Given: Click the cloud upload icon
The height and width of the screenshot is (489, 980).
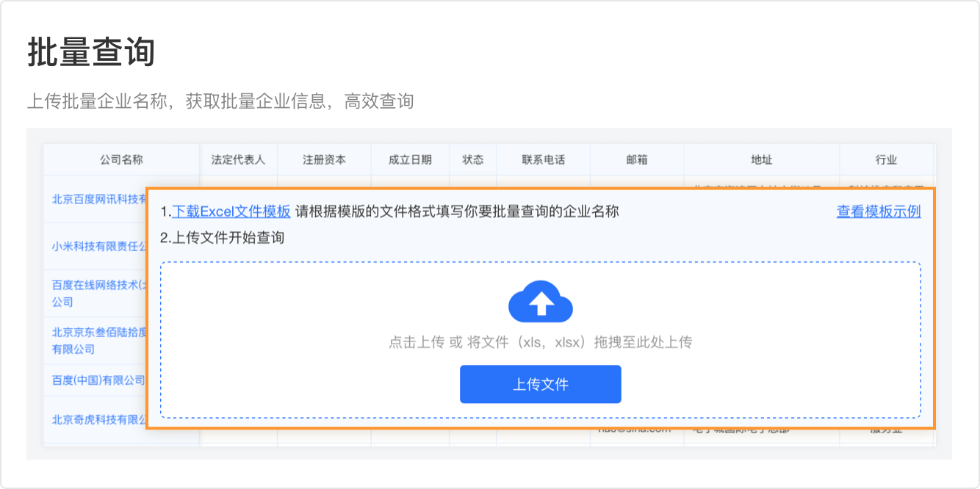Looking at the screenshot, I should [540, 301].
